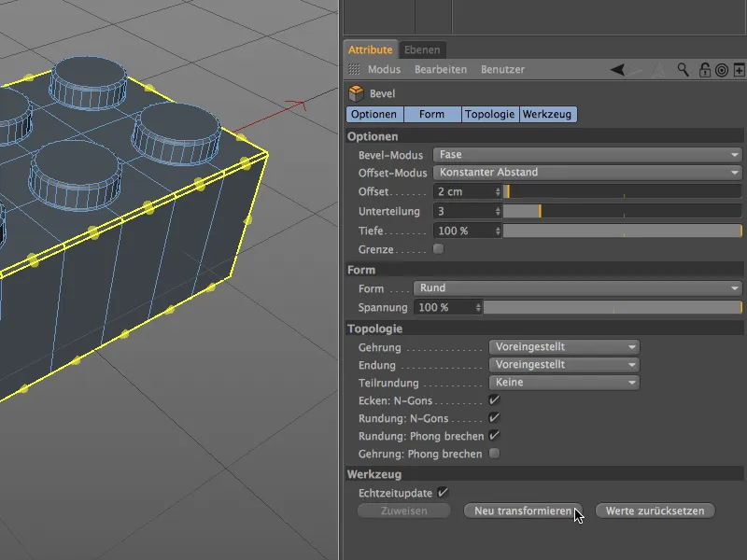Toggle the lock element icon
This screenshot has width=747, height=560.
(x=705, y=70)
